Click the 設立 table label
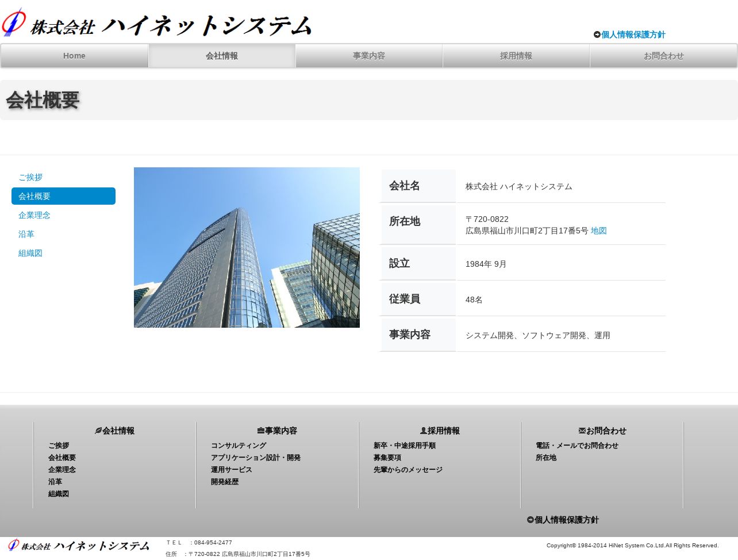This screenshot has width=738, height=560. click(399, 263)
